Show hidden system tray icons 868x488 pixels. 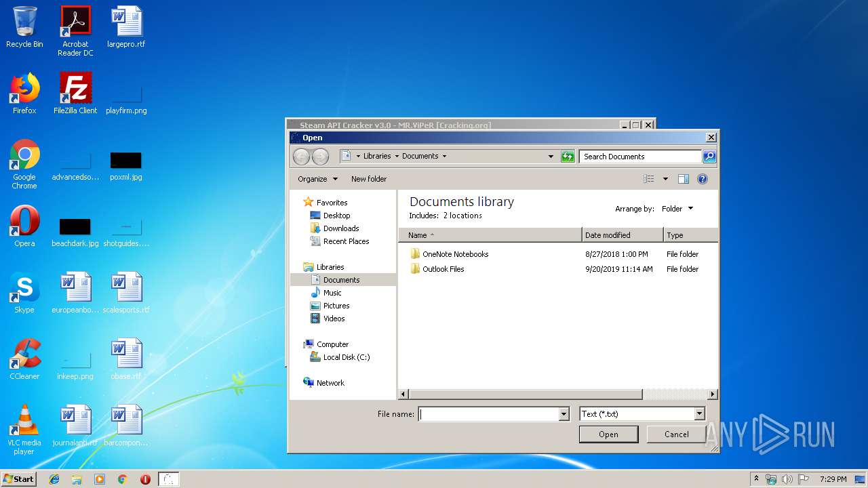pyautogui.click(x=756, y=479)
